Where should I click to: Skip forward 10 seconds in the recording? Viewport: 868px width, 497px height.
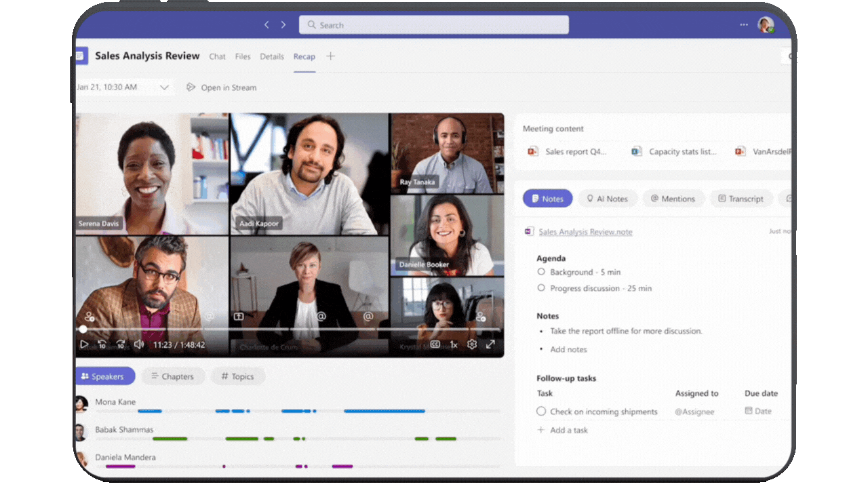tap(121, 344)
